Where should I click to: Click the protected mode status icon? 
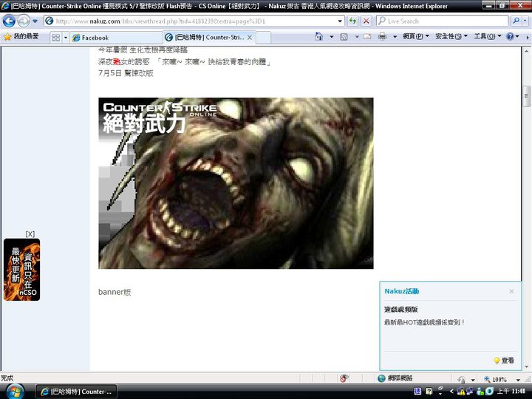coord(461,379)
